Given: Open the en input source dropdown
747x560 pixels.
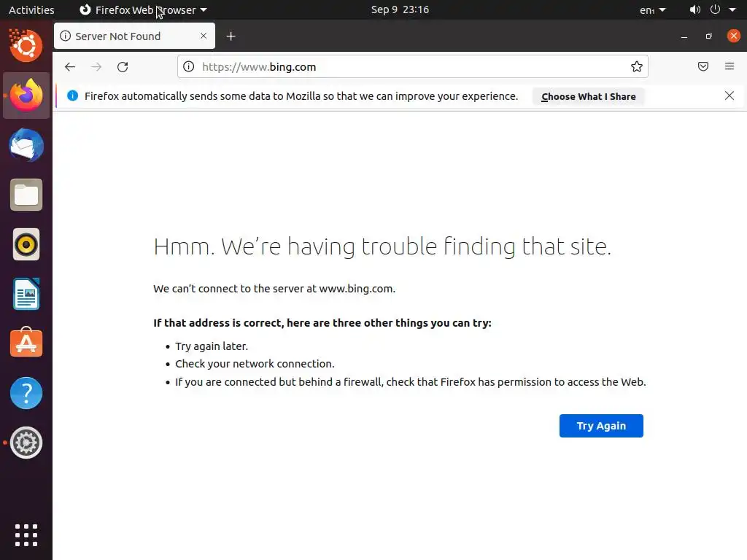Looking at the screenshot, I should click(652, 9).
